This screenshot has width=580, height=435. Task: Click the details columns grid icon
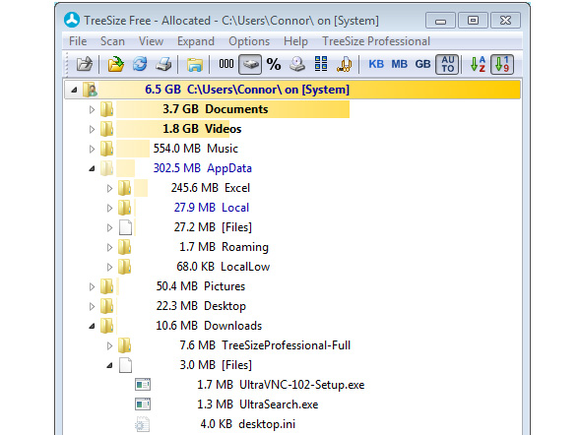click(x=321, y=64)
